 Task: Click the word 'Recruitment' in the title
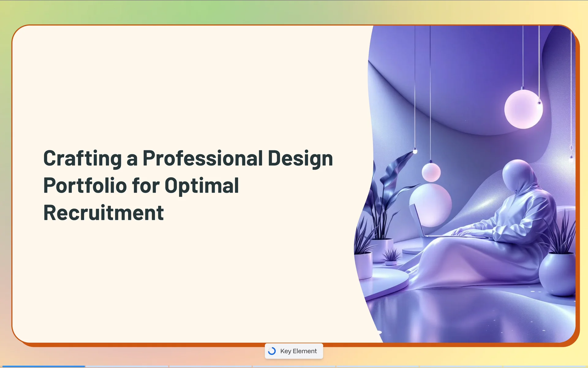(x=104, y=213)
